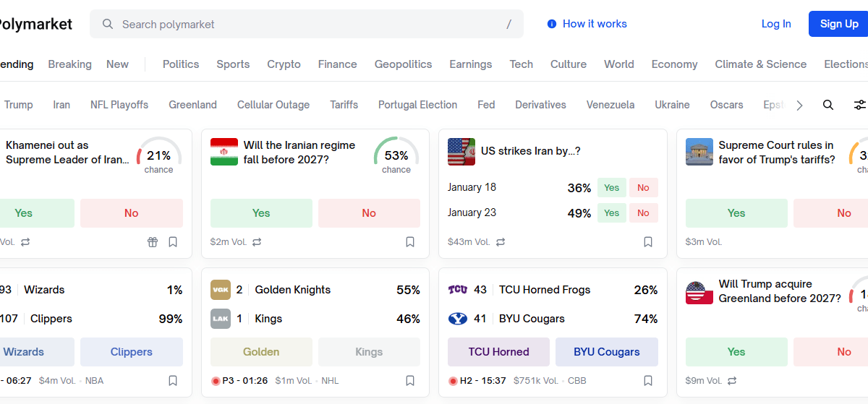This screenshot has height=404, width=868.
Task: Choose Yes on Iranian regime fall
Action: (x=261, y=213)
